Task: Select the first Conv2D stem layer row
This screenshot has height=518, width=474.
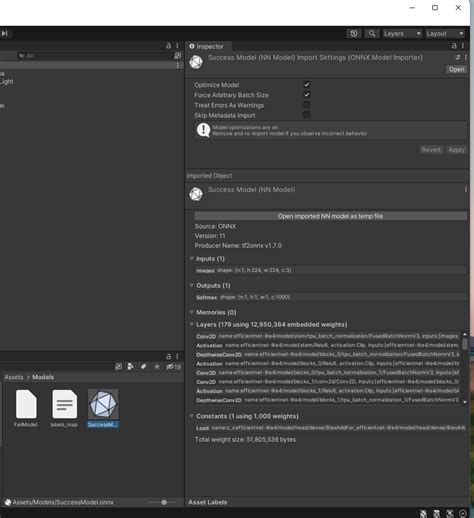Action: tap(327, 336)
